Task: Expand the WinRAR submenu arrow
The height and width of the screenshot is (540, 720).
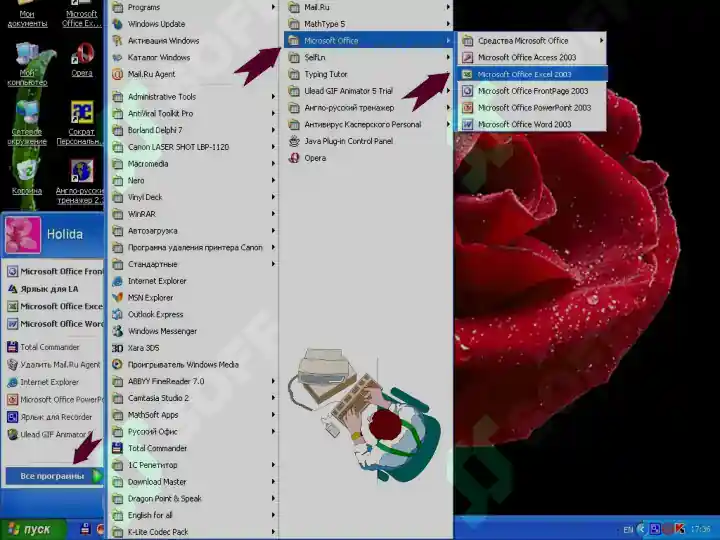Action: (x=273, y=214)
